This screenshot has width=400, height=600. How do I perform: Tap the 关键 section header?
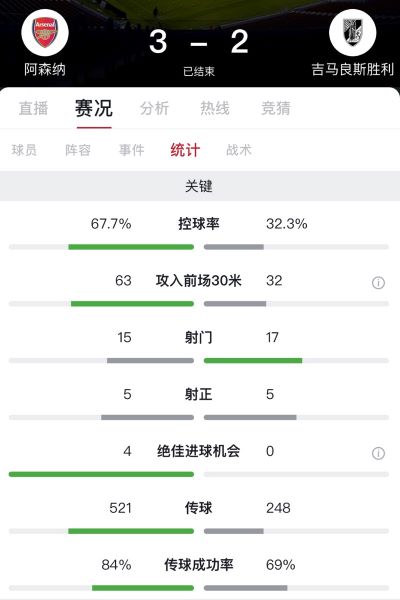(x=199, y=186)
